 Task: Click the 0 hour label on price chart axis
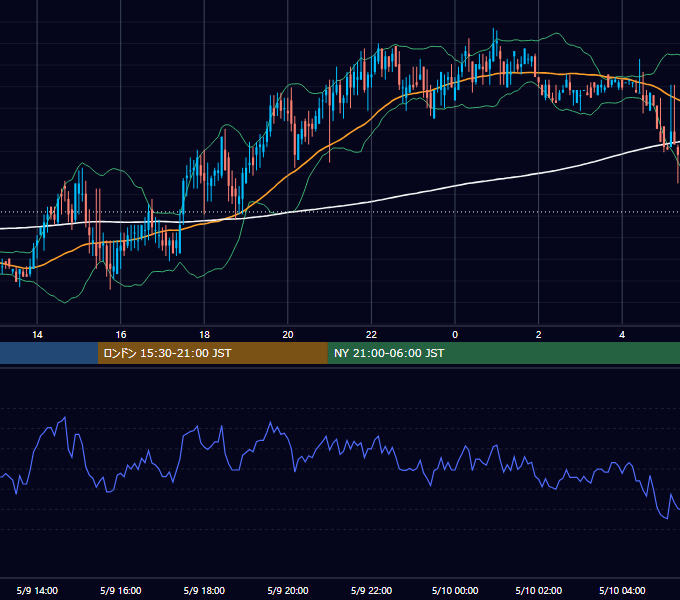(455, 335)
